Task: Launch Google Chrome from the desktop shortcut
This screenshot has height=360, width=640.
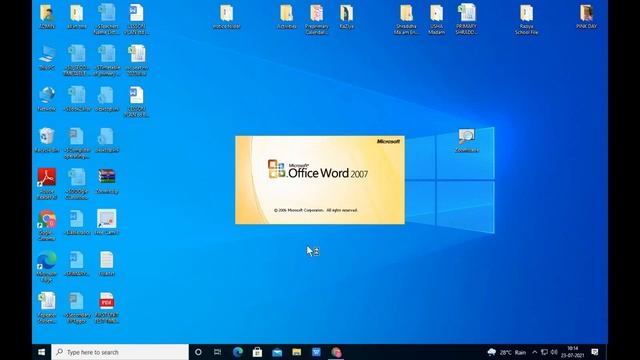Action: click(47, 225)
